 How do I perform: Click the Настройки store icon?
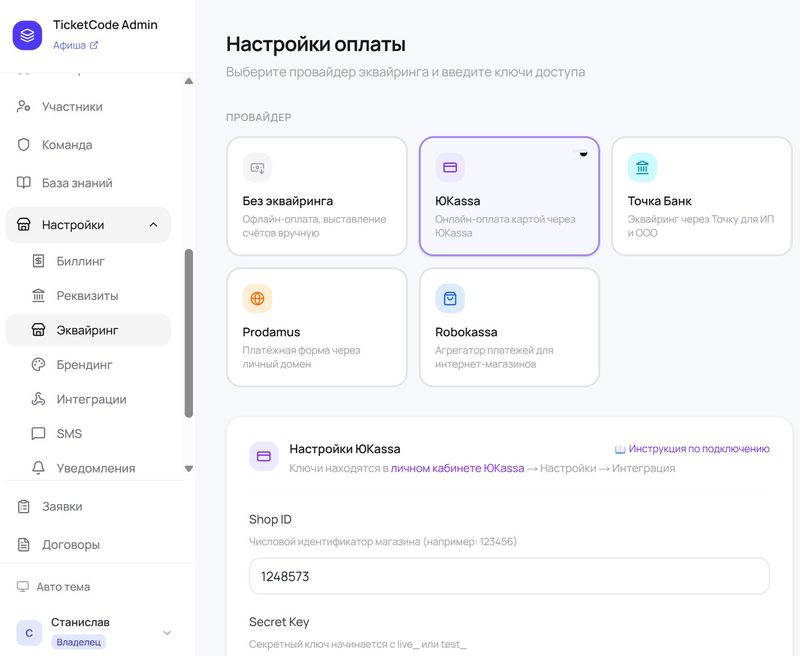click(x=23, y=225)
